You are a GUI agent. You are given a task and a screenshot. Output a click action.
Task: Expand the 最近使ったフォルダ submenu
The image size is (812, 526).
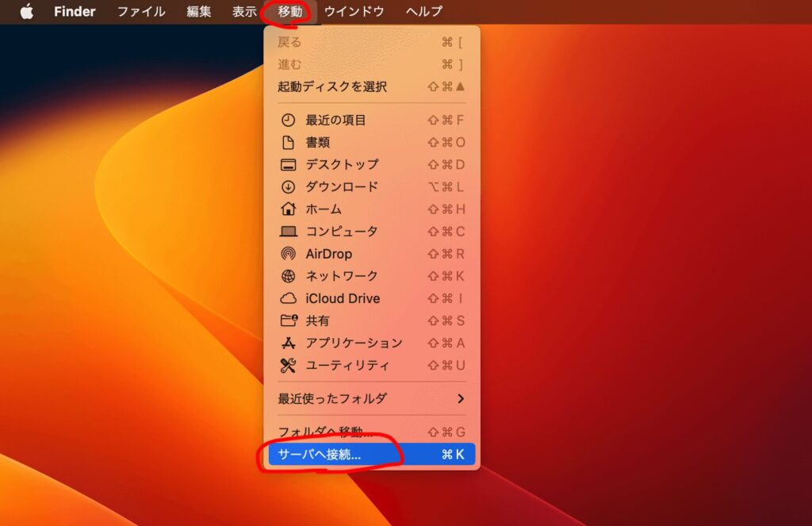click(x=371, y=398)
